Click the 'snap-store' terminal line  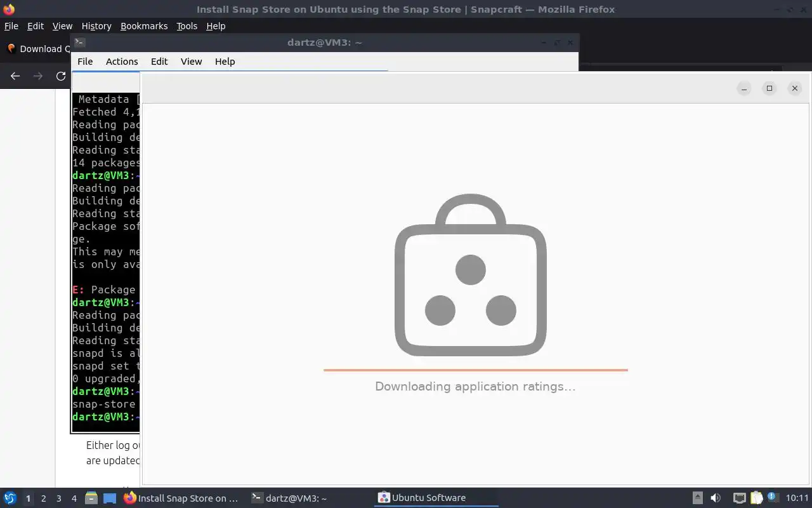pyautogui.click(x=105, y=404)
